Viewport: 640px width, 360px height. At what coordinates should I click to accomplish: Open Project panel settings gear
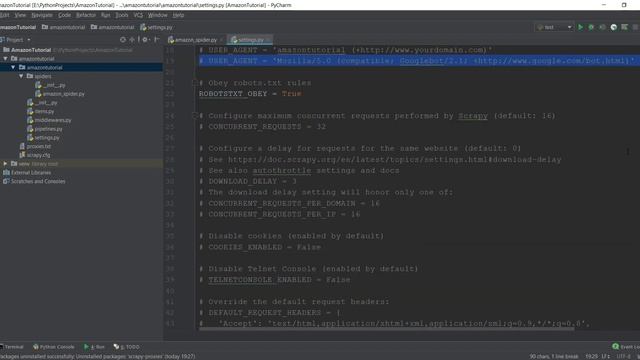[145, 40]
